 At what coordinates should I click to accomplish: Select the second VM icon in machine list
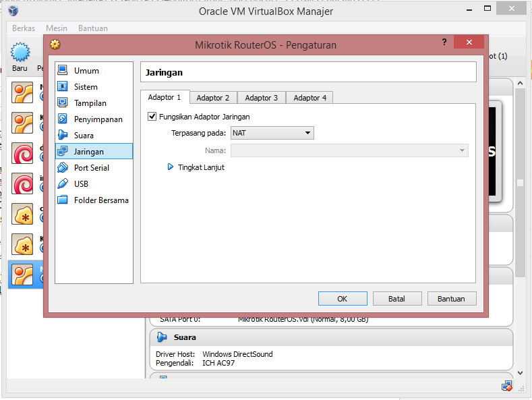click(x=22, y=123)
